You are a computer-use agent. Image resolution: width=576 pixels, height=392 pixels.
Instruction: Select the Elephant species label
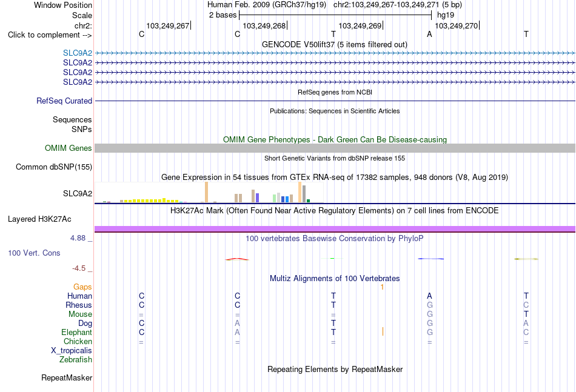pyautogui.click(x=76, y=332)
